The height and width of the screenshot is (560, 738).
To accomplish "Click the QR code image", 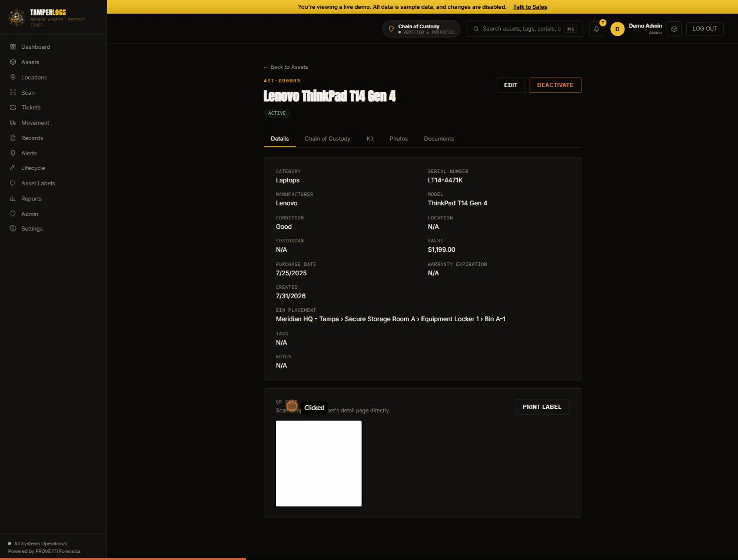I will coord(319,464).
